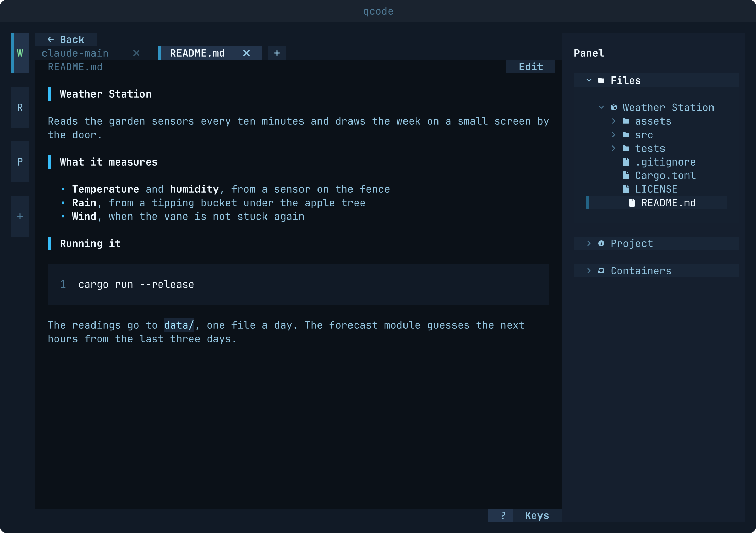This screenshot has height=533, width=756.
Task: Click the Project info icon
Action: (x=601, y=243)
